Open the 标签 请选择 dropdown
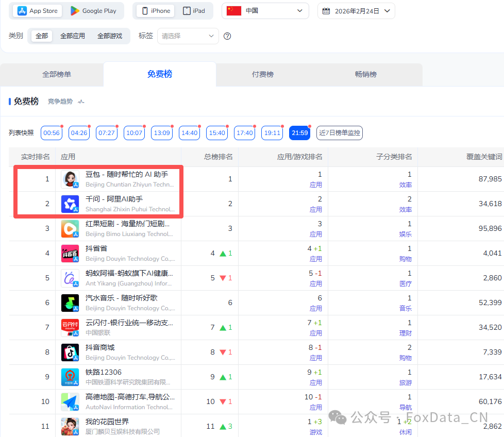 coord(188,36)
